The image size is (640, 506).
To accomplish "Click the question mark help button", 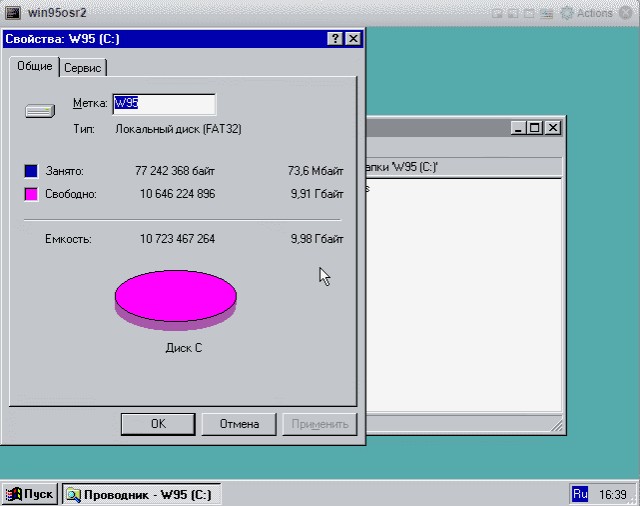I will 335,39.
